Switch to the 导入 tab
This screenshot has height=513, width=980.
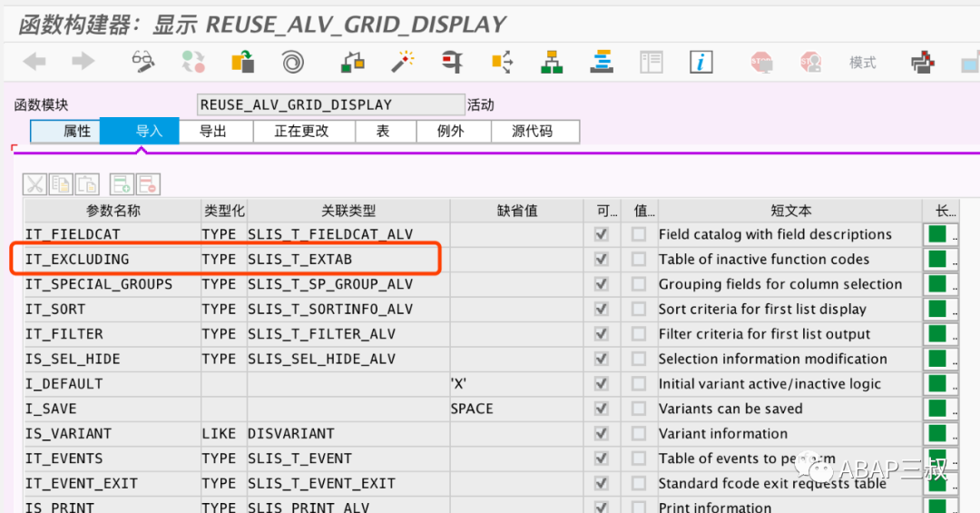coord(140,132)
